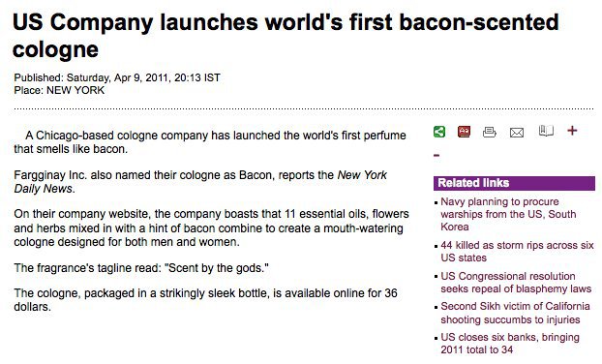The width and height of the screenshot is (602, 364).
Task: Click the Scent by the gods tagline sentence
Action: 141,267
